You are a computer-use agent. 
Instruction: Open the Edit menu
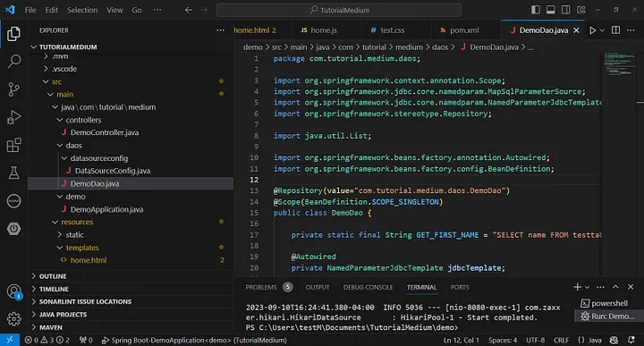pyautogui.click(x=51, y=10)
